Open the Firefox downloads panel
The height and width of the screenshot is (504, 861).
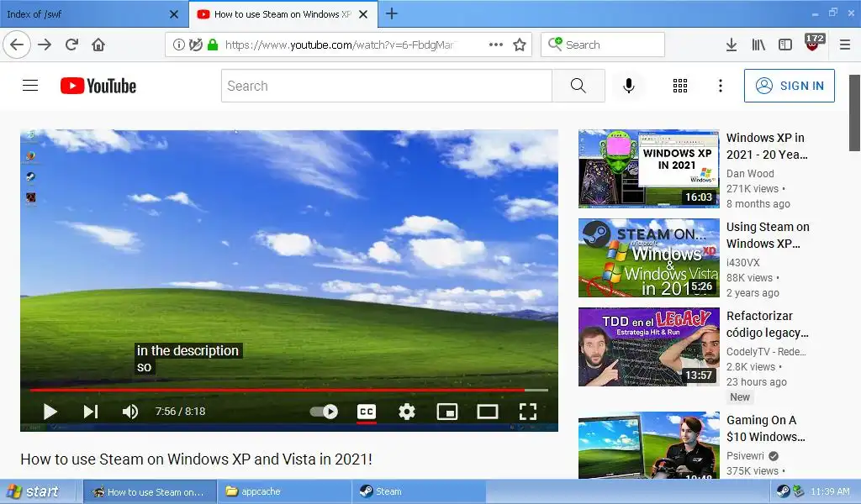tap(732, 45)
